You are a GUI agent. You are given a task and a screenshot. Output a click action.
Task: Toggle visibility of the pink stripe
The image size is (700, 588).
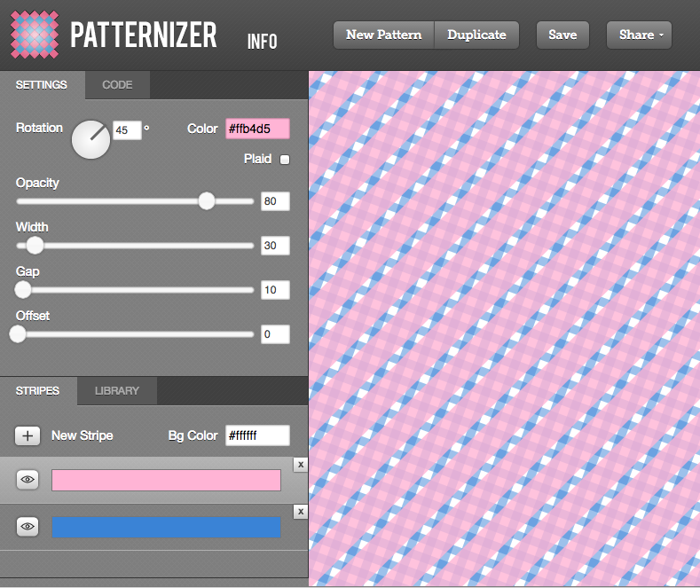pos(28,480)
